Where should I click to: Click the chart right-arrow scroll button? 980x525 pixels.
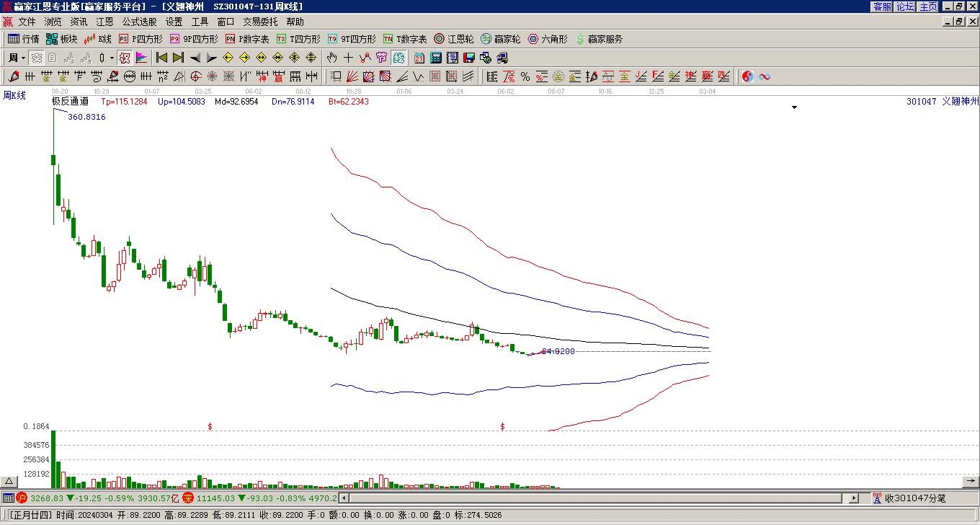point(970,482)
